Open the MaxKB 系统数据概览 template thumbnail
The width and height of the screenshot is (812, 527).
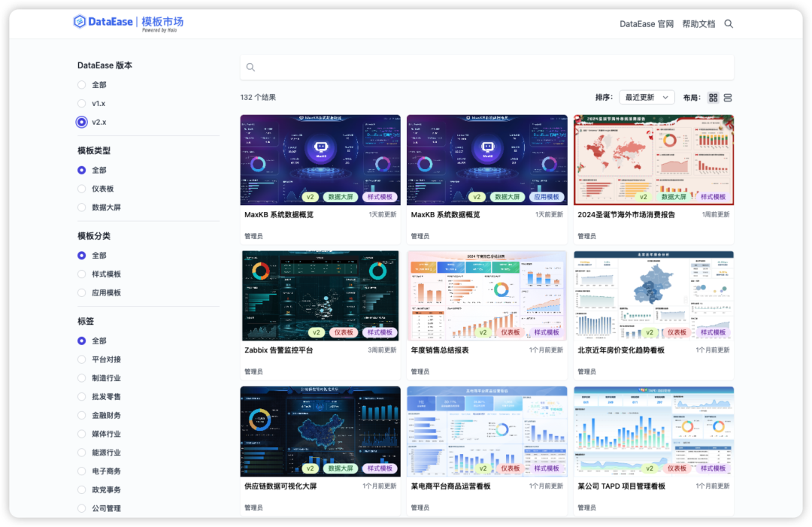(320, 159)
